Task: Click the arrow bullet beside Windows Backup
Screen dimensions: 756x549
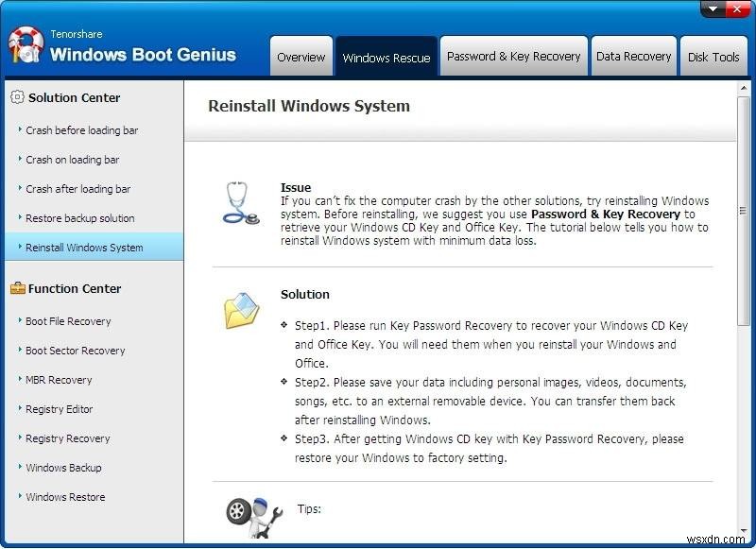Action: click(x=20, y=468)
